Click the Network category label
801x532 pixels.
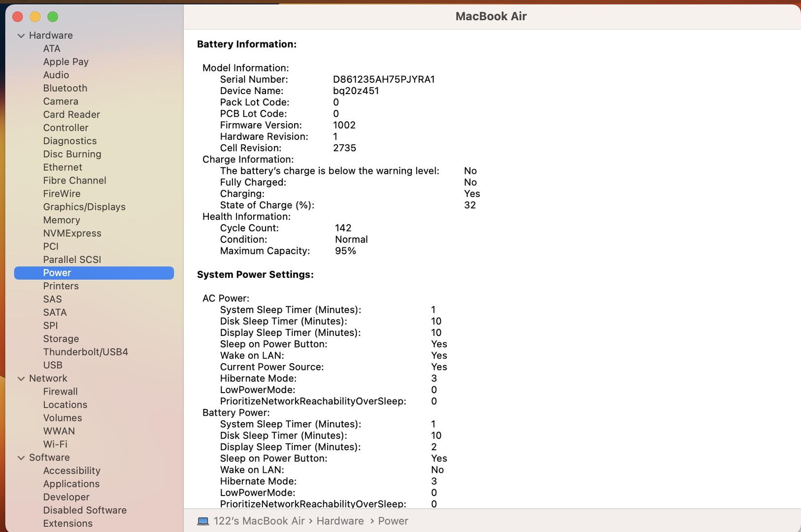tap(48, 378)
